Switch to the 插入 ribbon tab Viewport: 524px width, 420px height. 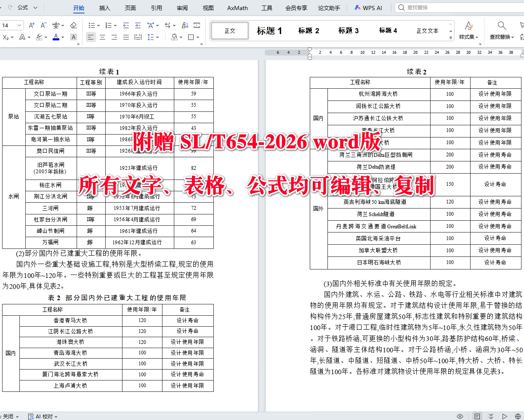104,8
